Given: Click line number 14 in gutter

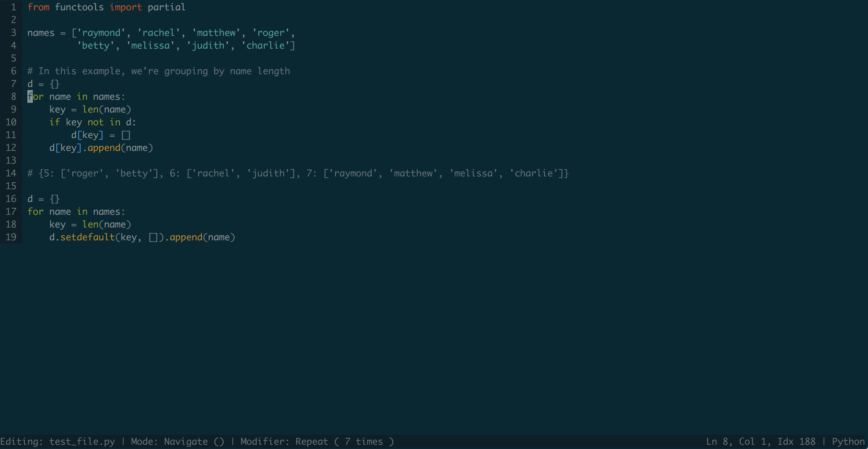Looking at the screenshot, I should click(x=11, y=173).
